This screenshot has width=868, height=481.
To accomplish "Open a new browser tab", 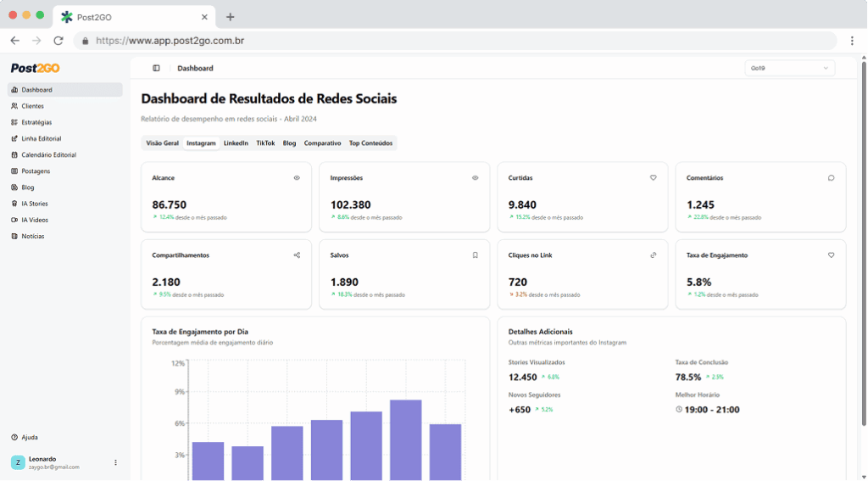I will pos(231,17).
